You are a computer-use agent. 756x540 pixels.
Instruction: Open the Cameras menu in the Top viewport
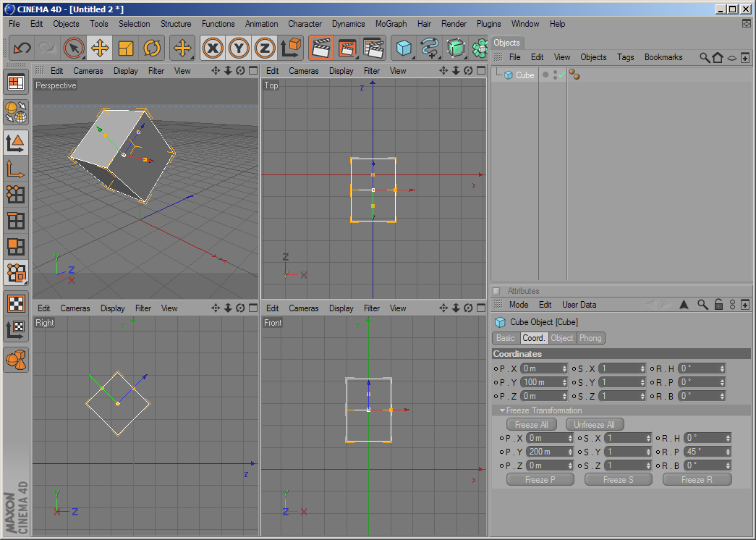tap(304, 71)
